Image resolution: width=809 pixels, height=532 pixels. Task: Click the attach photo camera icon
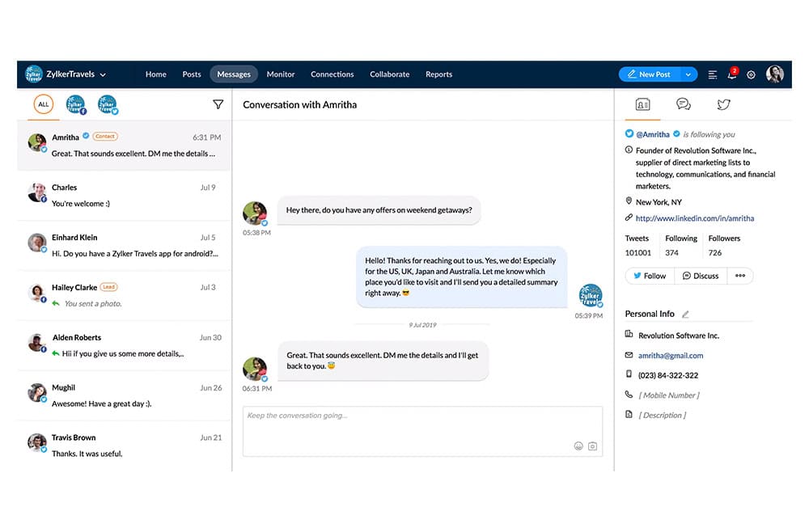592,446
